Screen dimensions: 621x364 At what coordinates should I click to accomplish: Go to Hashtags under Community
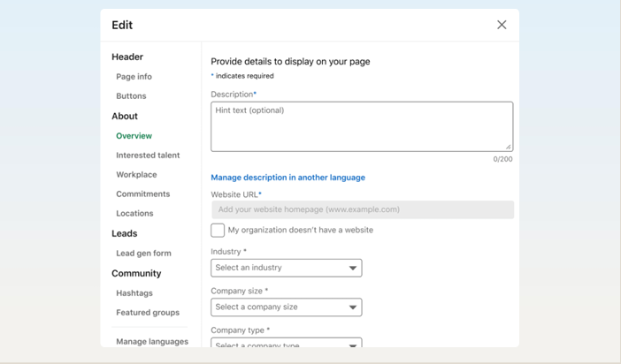pos(134,293)
